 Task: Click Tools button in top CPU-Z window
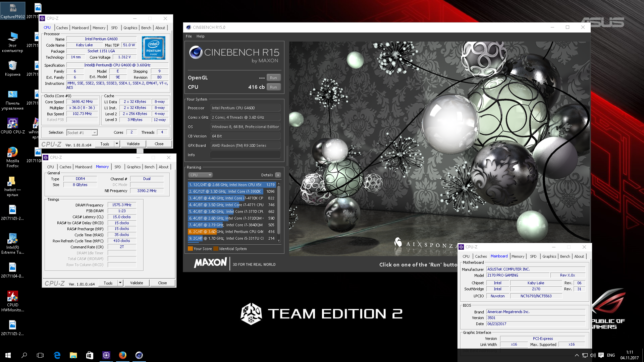pyautogui.click(x=105, y=144)
